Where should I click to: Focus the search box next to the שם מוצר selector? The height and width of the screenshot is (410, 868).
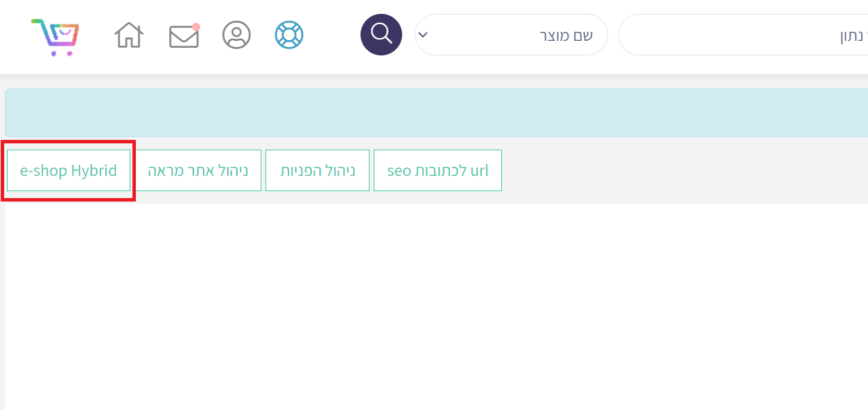pyautogui.click(x=742, y=35)
